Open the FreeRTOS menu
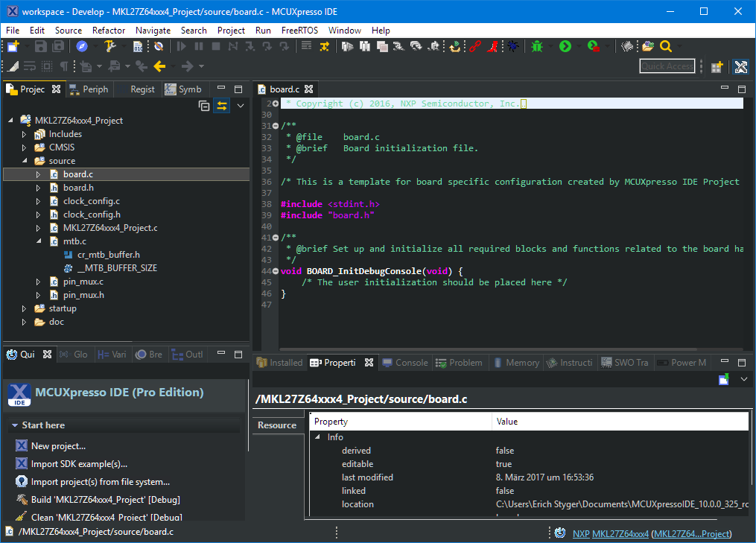The width and height of the screenshot is (756, 543). click(299, 31)
